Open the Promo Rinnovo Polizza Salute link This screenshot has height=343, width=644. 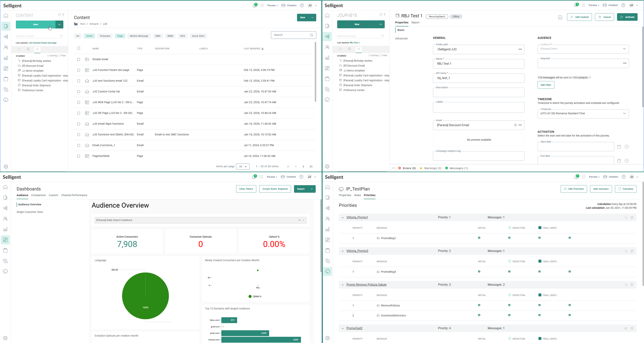(x=366, y=285)
